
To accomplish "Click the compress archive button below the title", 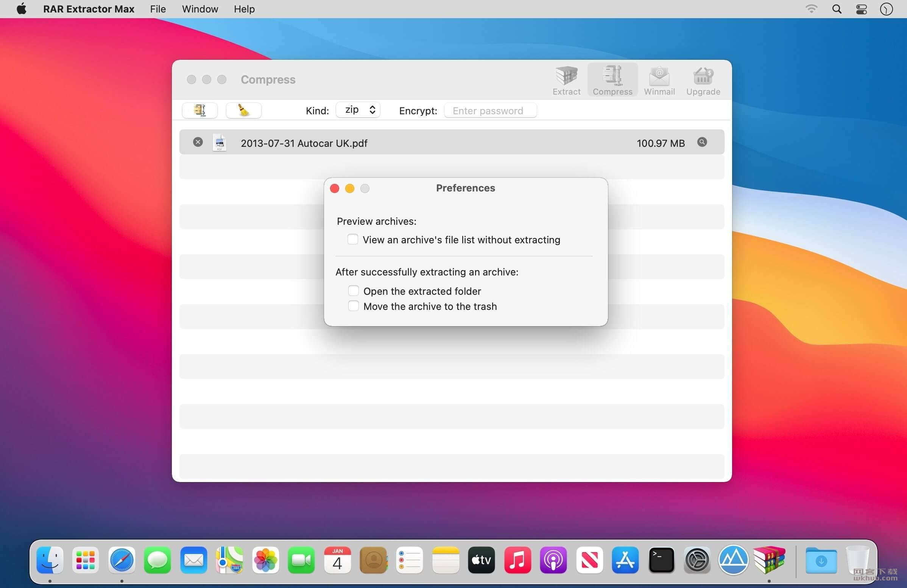I will click(x=200, y=110).
